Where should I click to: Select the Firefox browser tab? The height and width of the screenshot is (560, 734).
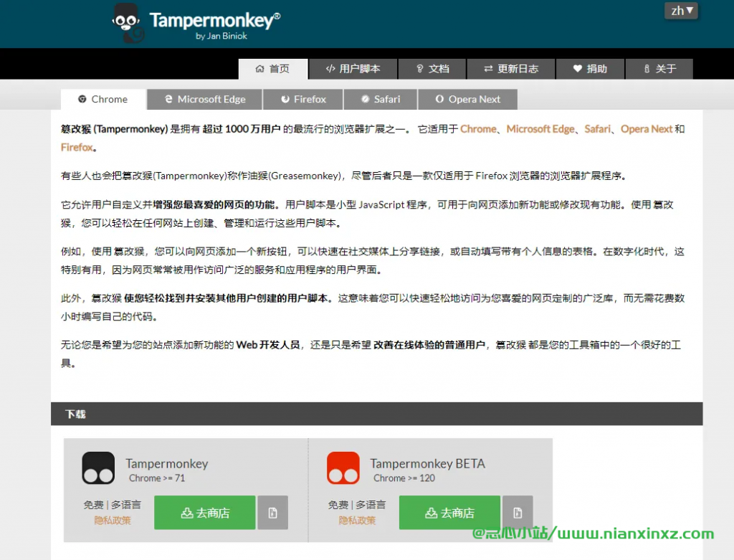coord(303,99)
